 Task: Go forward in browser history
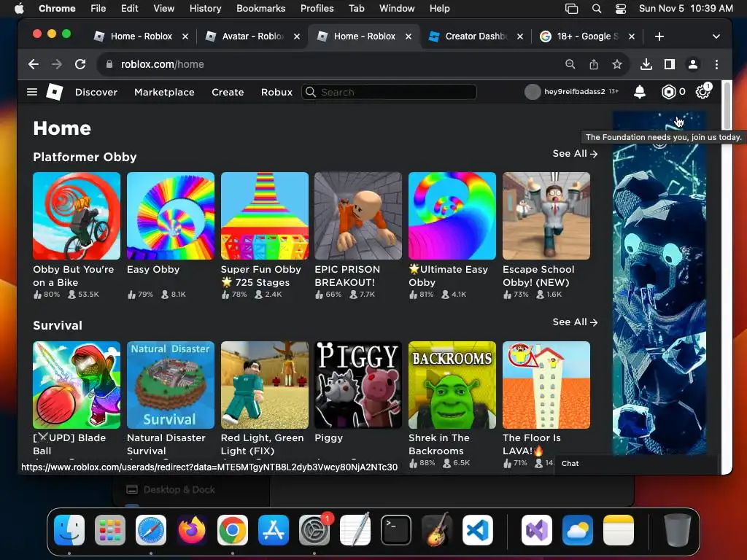click(57, 64)
